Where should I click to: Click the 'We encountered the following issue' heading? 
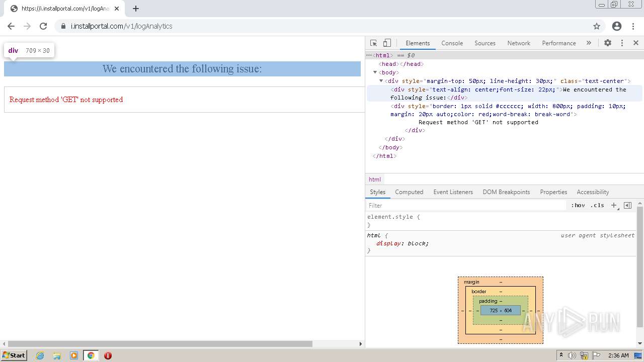coord(182,69)
